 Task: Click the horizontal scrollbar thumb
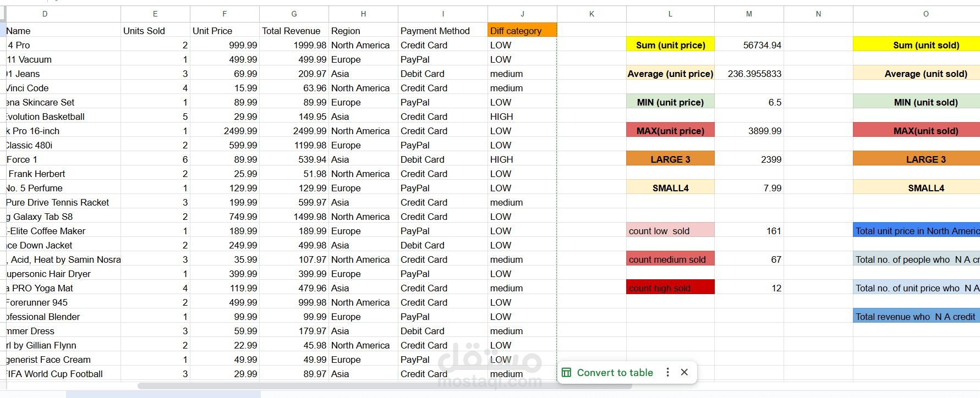pyautogui.click(x=385, y=386)
